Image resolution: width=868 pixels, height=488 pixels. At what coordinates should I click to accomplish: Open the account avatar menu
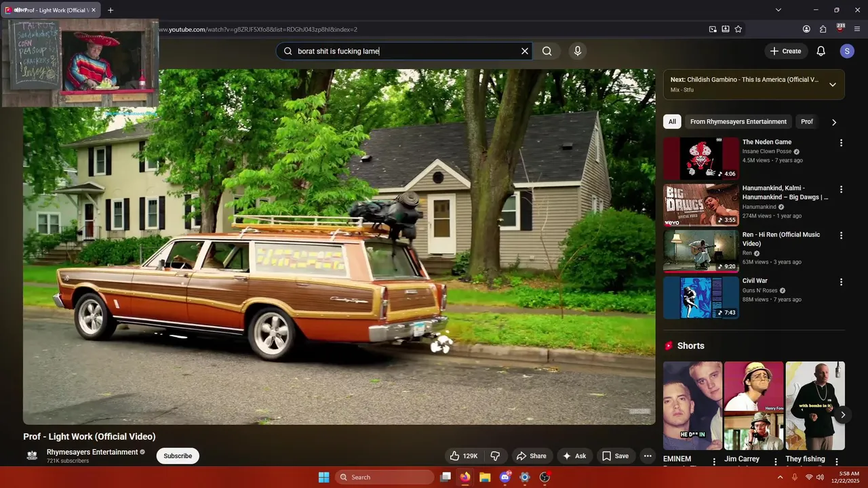point(846,51)
